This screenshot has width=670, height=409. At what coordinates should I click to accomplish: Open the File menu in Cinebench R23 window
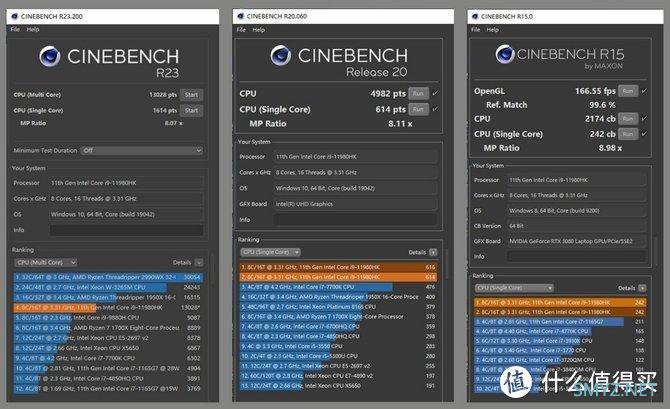[15, 29]
